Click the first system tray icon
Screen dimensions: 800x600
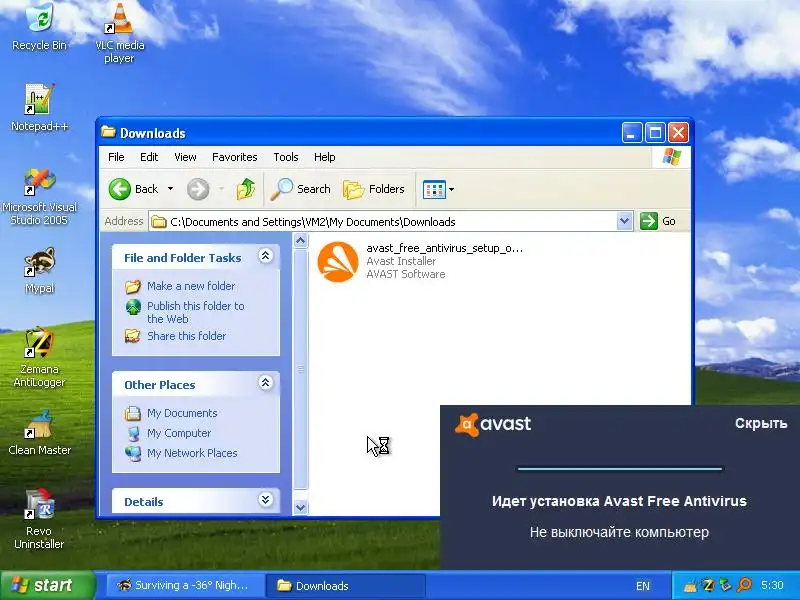tap(690, 586)
